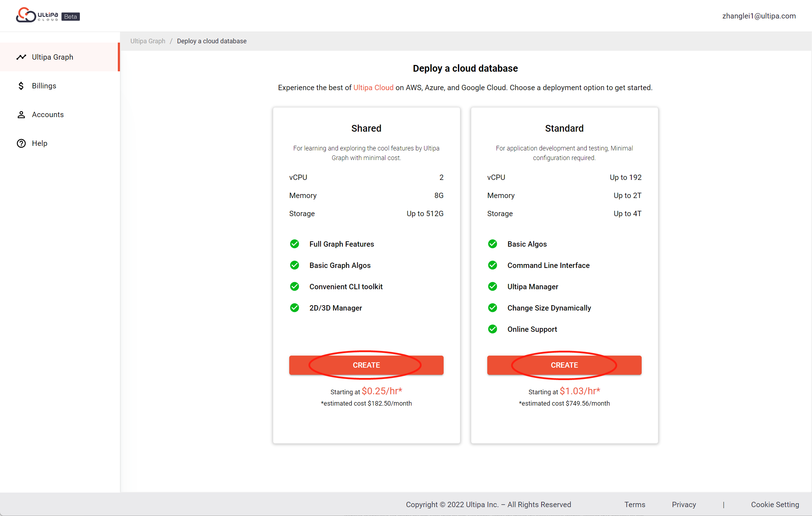The image size is (812, 516).
Task: Open Ultipa Graph in the sidebar
Action: coord(60,57)
